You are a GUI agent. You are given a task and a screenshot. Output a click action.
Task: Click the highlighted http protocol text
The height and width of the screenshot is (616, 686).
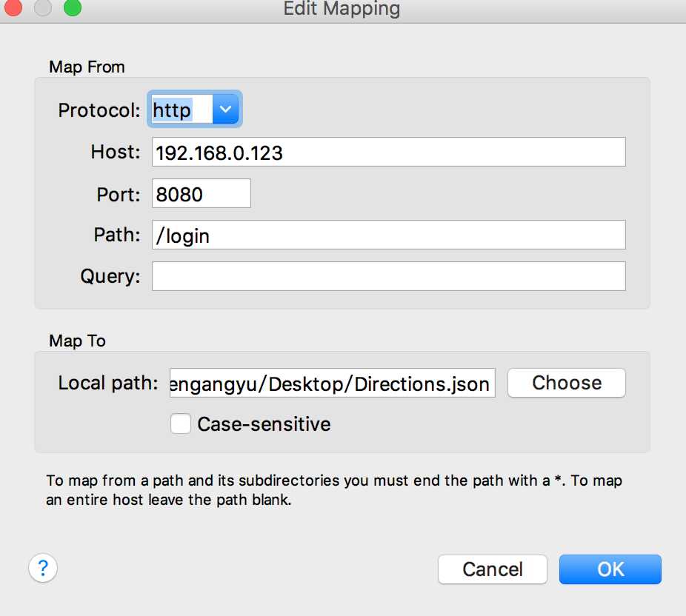coord(173,110)
